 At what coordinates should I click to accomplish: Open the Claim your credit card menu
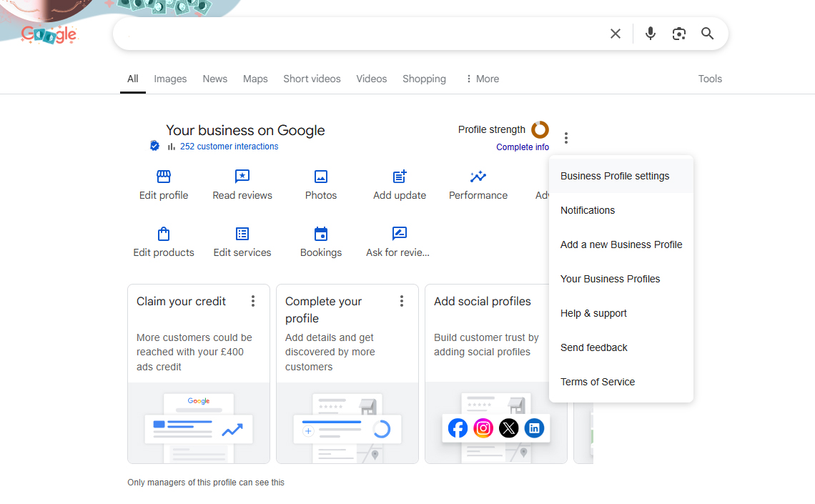pos(253,301)
